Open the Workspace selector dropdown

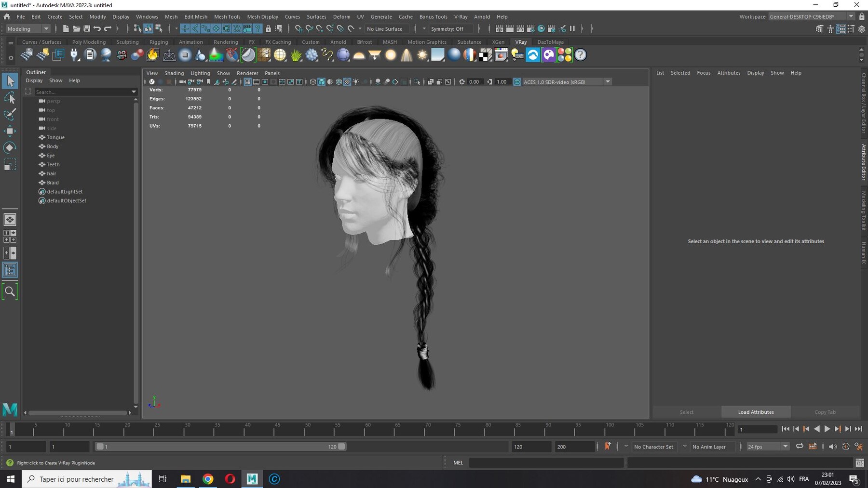pos(811,16)
